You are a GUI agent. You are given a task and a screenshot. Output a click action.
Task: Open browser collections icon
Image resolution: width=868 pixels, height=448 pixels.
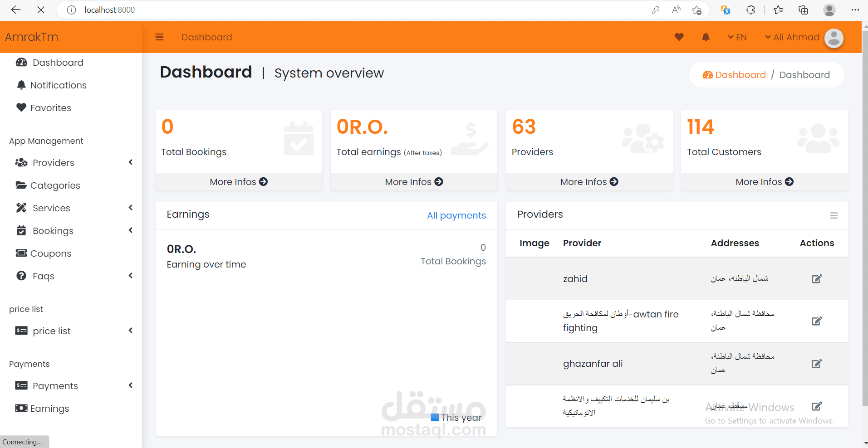(x=803, y=10)
